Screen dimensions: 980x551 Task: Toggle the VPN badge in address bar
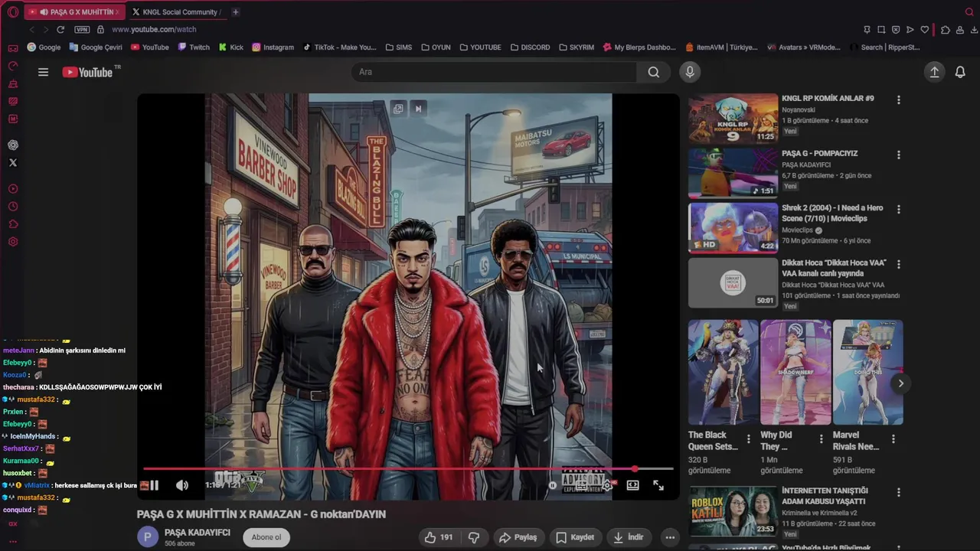[82, 29]
